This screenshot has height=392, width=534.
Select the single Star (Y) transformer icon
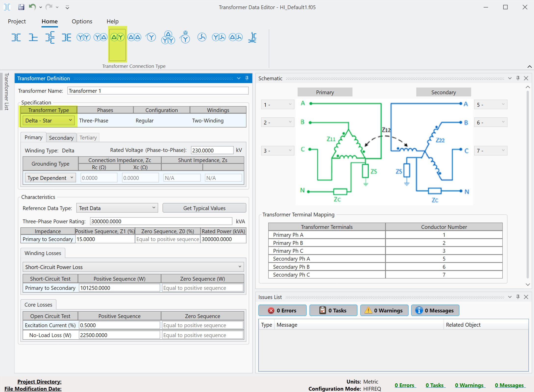(x=151, y=37)
